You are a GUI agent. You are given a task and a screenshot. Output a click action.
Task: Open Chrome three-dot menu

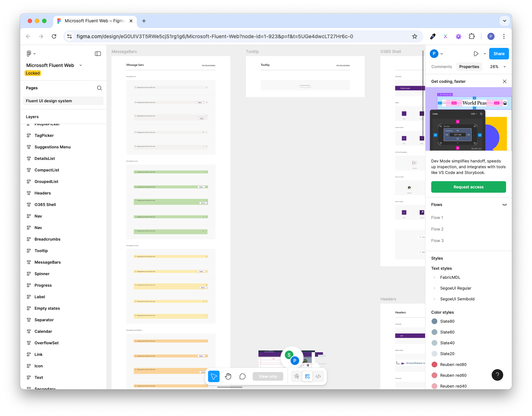click(x=504, y=36)
